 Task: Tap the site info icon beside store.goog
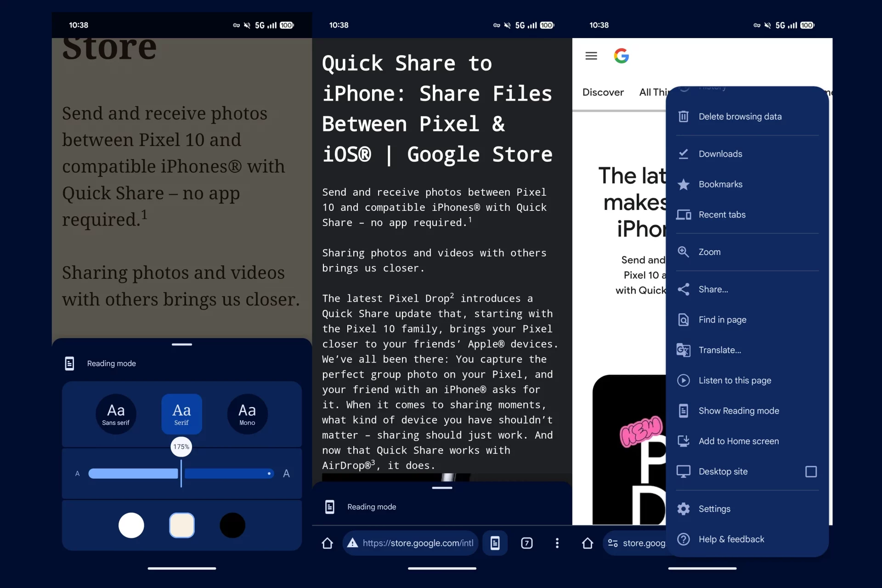tap(613, 543)
